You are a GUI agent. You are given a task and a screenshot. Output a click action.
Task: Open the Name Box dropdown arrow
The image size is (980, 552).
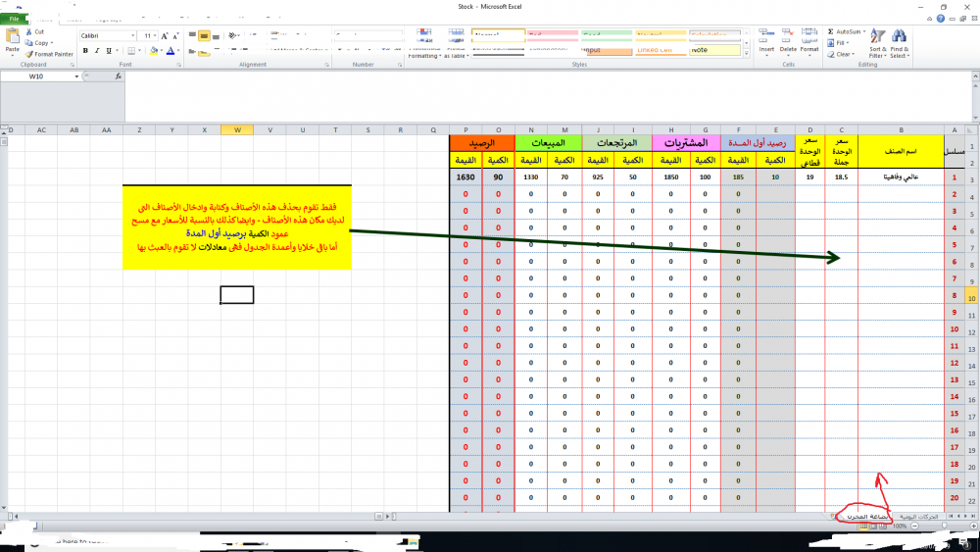[76, 76]
